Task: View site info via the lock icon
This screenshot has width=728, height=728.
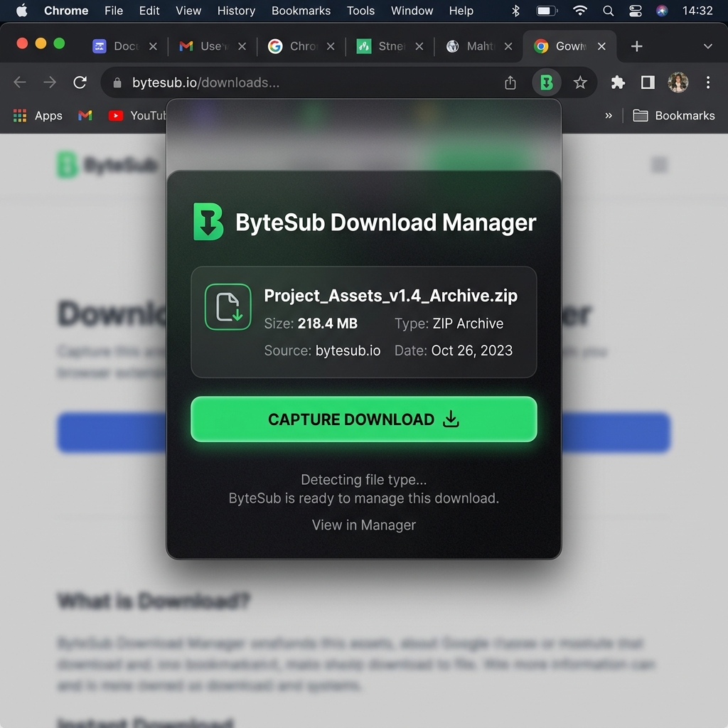Action: 117,82
